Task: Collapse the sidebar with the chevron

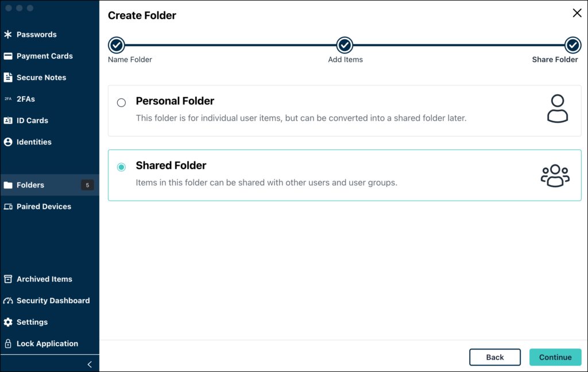Action: [89, 364]
